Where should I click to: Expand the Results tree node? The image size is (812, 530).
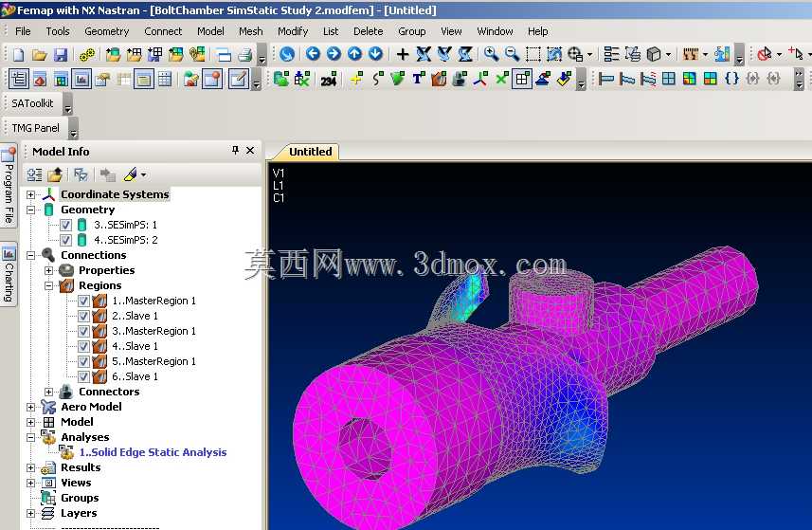pyautogui.click(x=30, y=467)
